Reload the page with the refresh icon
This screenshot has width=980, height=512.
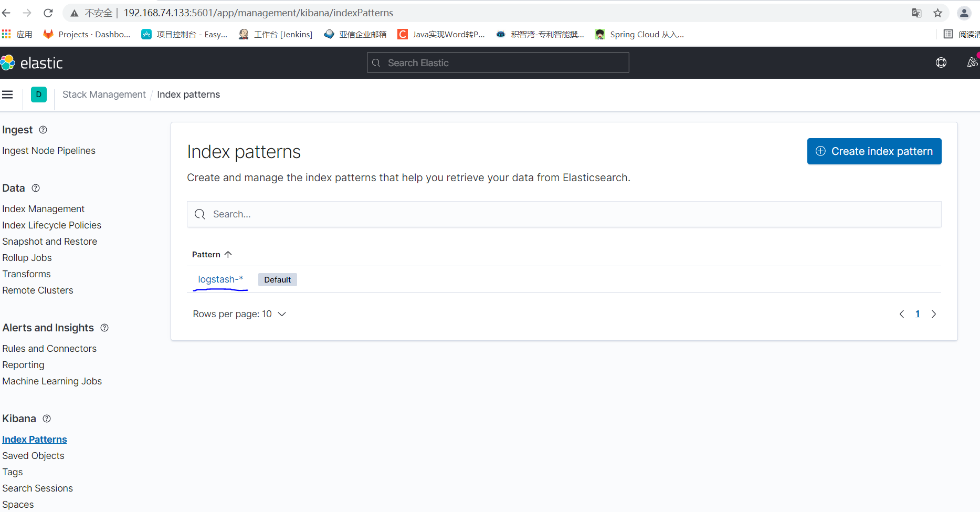48,13
